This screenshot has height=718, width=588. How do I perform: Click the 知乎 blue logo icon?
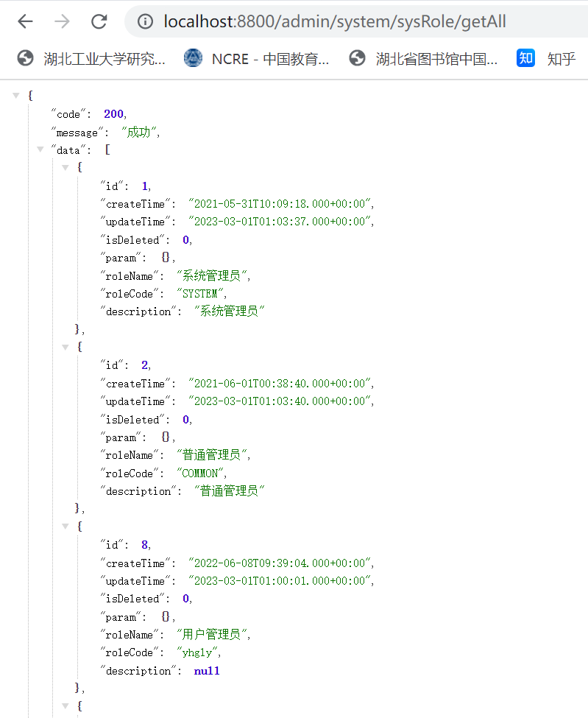point(525,58)
